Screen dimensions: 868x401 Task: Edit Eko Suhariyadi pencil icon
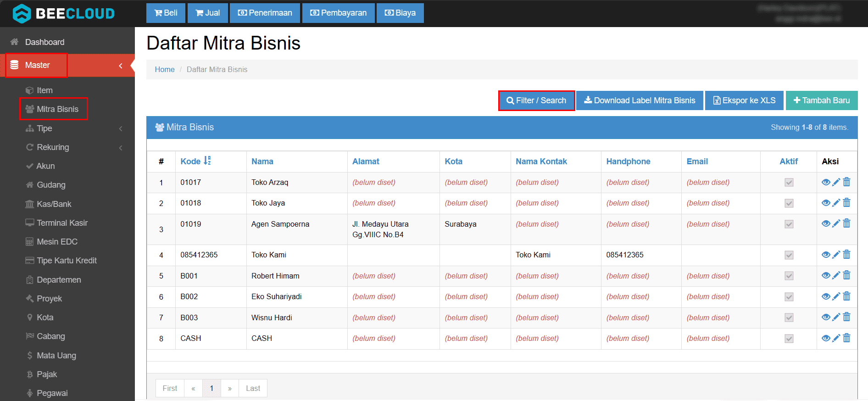click(x=836, y=296)
